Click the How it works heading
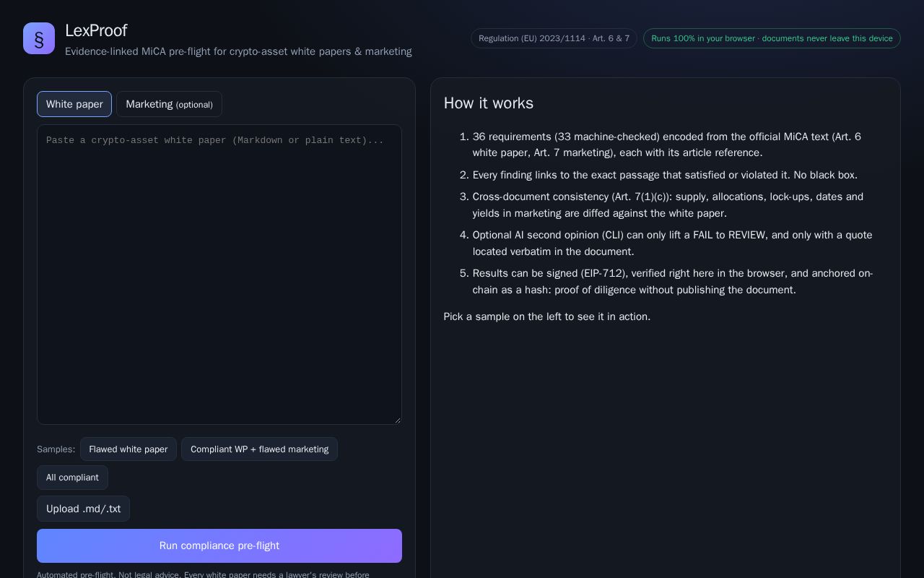Screen dimensions: 924x578 point(489,103)
